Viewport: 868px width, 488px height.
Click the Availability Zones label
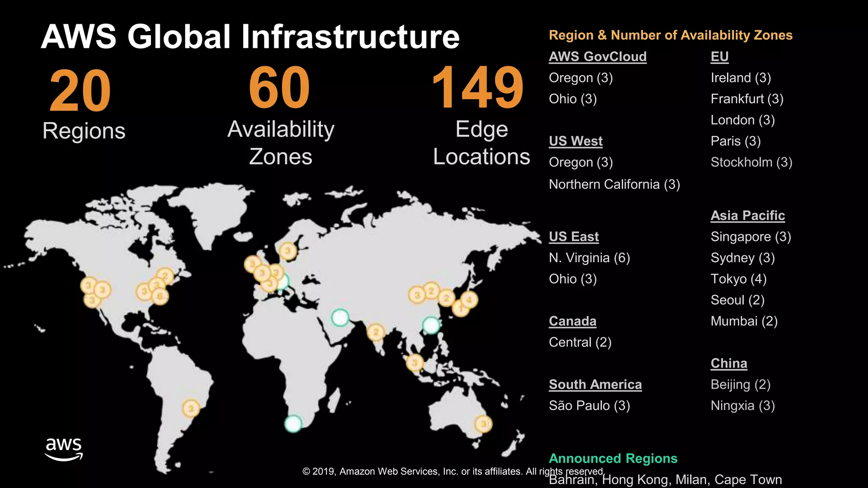281,143
